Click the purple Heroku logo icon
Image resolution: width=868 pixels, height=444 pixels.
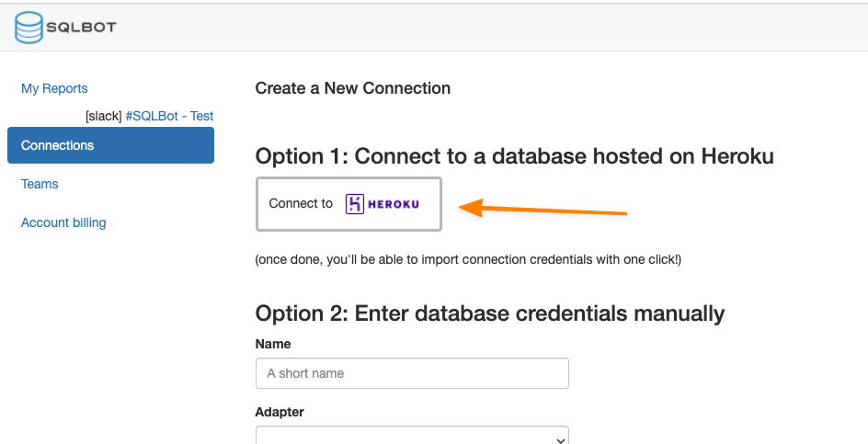click(x=355, y=204)
